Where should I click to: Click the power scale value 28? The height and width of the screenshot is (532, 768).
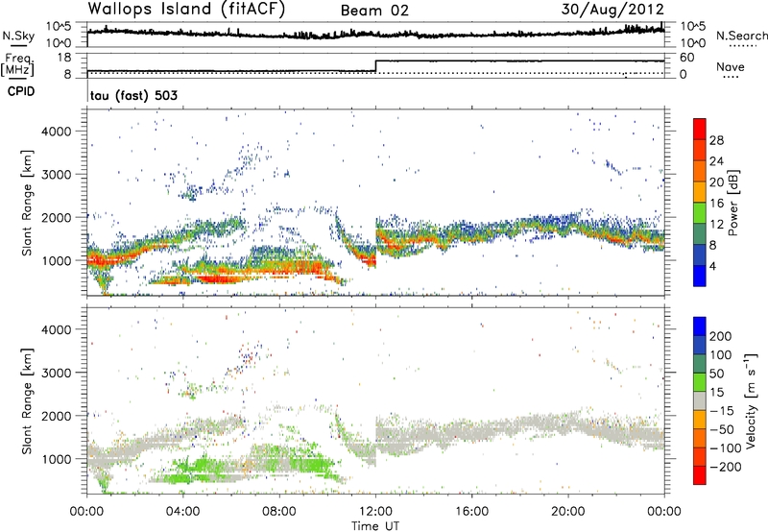(x=716, y=140)
